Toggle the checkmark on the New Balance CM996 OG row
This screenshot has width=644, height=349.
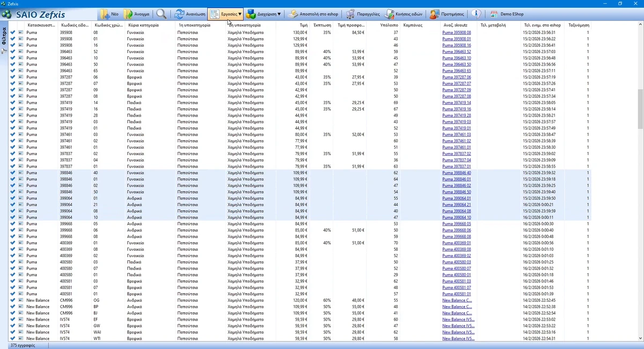coord(12,300)
